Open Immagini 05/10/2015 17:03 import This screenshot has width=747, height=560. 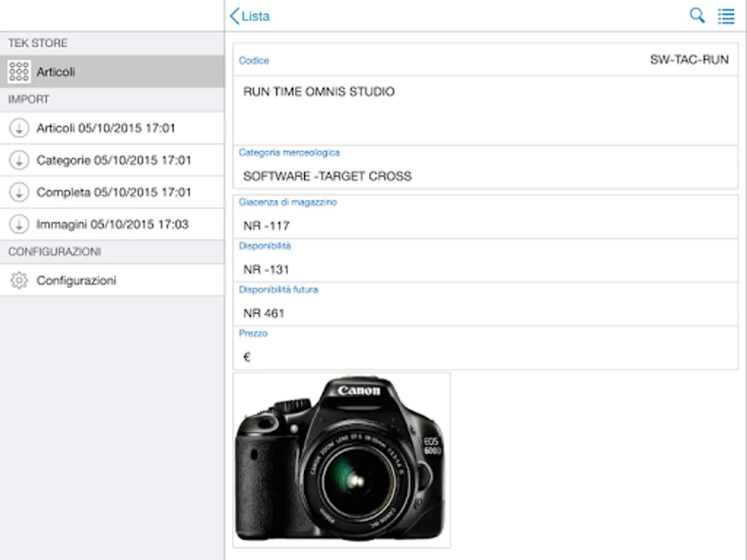(112, 225)
